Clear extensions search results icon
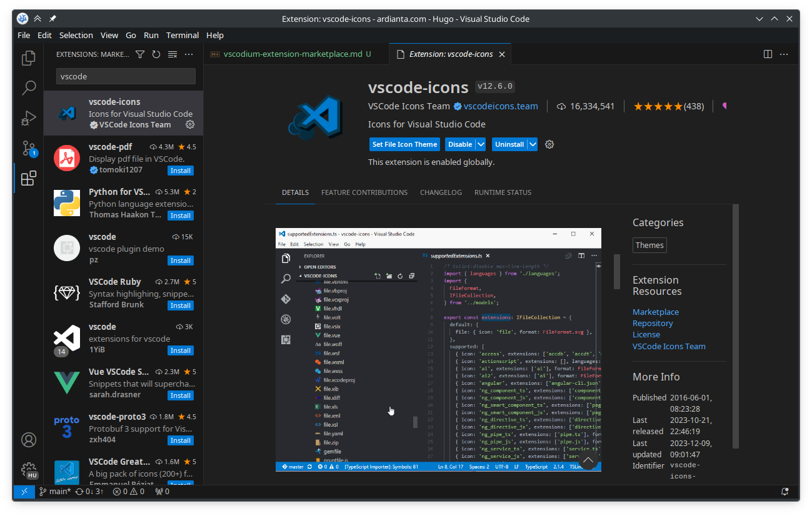812x516 pixels. tap(173, 54)
